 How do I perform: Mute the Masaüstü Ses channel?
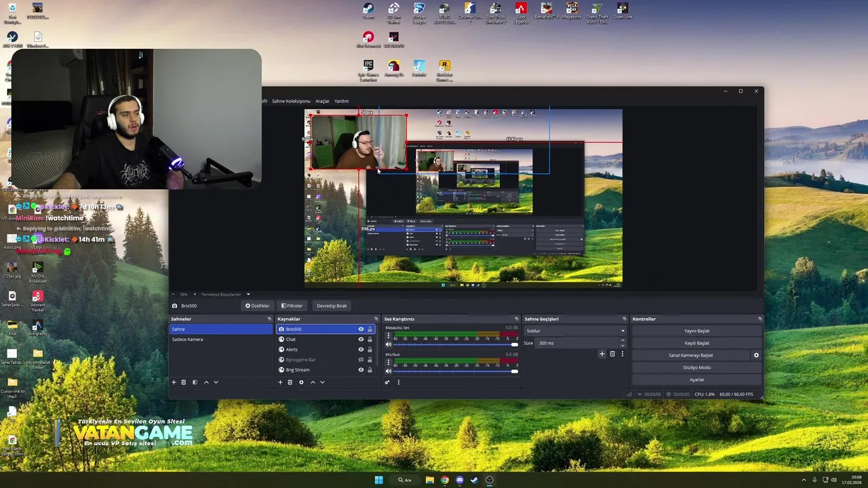pyautogui.click(x=389, y=345)
